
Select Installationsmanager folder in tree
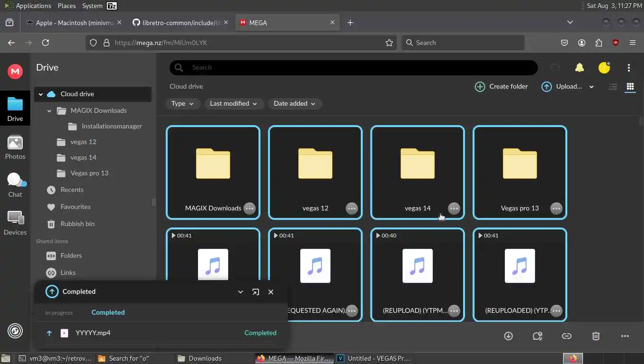click(x=111, y=127)
